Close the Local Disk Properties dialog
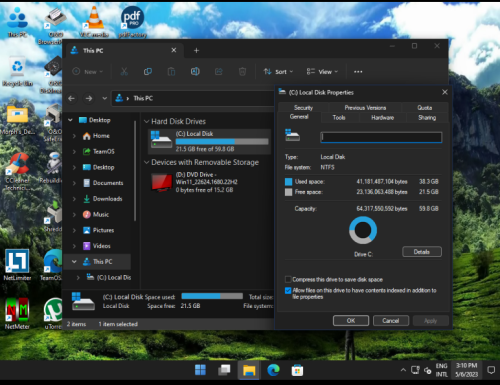 tap(445, 92)
